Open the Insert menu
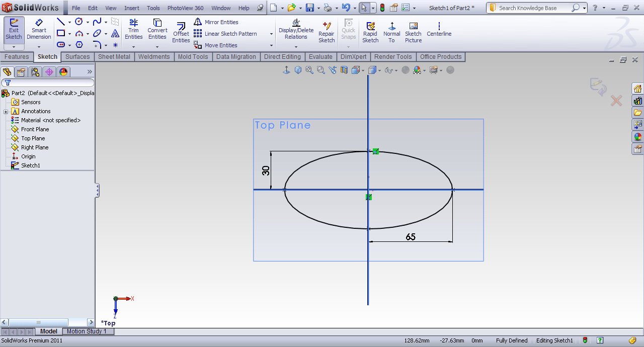The image size is (644, 347). (132, 8)
